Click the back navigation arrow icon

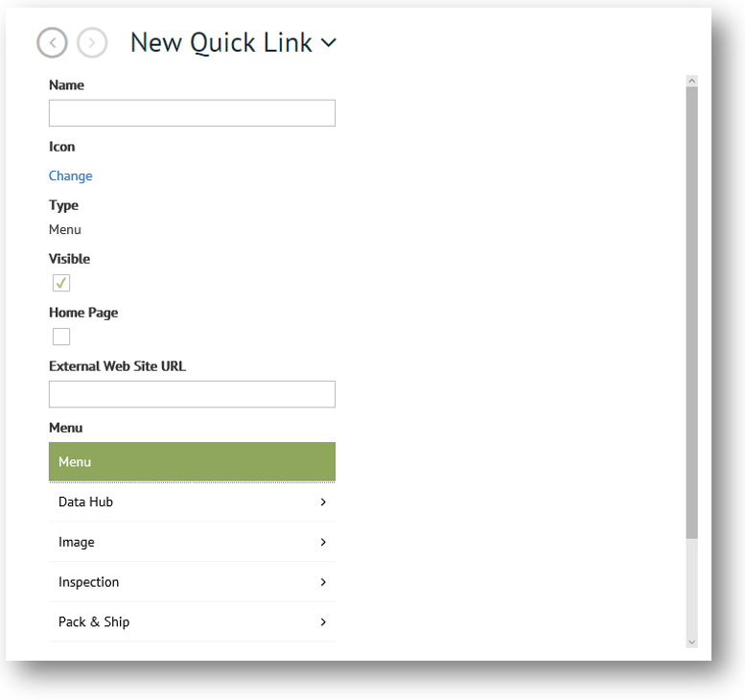pyautogui.click(x=53, y=42)
